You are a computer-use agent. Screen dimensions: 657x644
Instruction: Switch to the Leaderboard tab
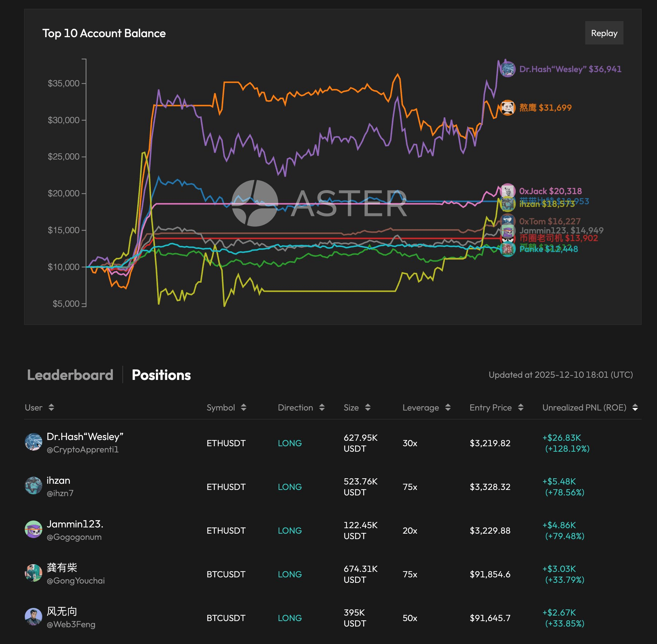click(x=70, y=375)
